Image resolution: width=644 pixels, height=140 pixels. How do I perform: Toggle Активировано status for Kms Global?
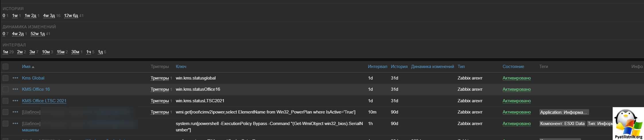point(517,78)
